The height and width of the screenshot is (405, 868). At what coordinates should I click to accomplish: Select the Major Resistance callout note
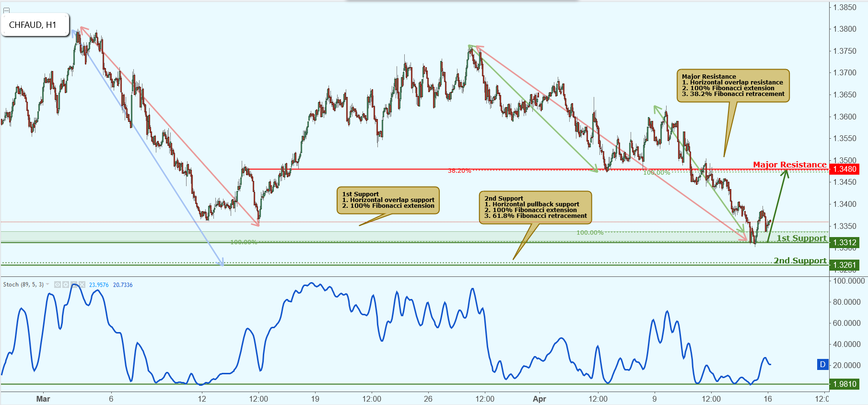tap(733, 85)
